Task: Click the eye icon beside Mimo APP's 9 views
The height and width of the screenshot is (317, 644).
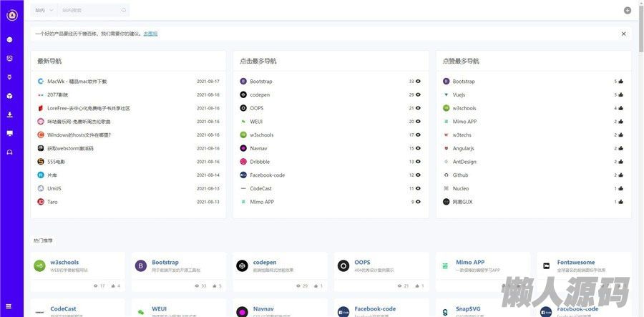Action: pos(418,202)
